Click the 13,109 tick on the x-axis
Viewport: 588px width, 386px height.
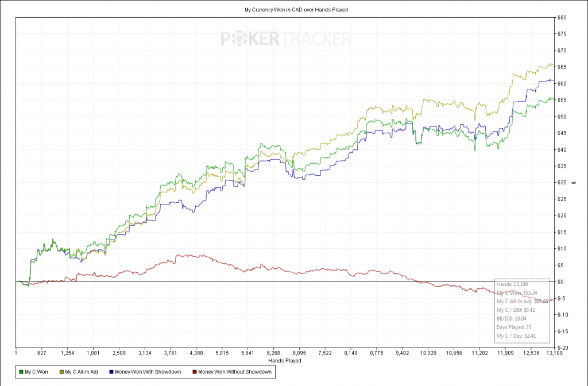[x=554, y=353]
